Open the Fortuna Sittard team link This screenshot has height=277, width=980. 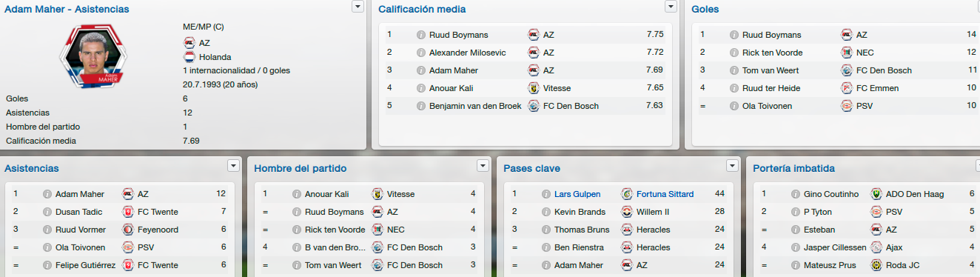665,194
